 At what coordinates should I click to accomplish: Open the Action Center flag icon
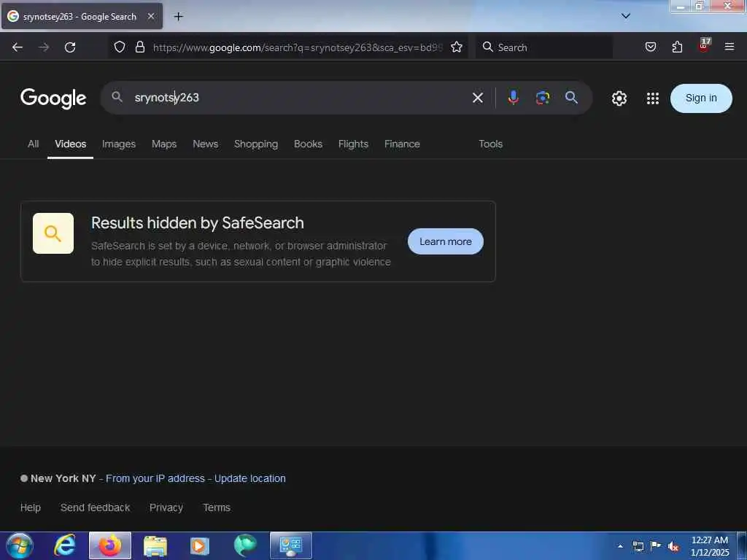(x=656, y=545)
